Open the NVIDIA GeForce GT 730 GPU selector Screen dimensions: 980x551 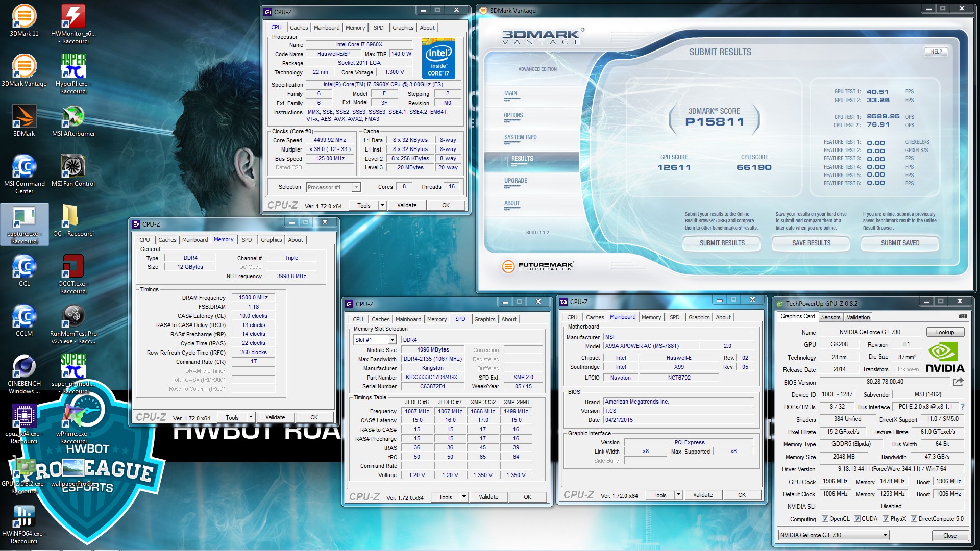click(834, 535)
